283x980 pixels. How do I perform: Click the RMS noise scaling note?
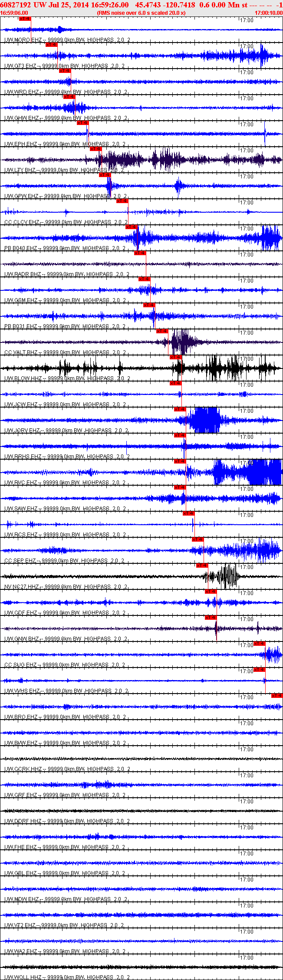pos(141,13)
